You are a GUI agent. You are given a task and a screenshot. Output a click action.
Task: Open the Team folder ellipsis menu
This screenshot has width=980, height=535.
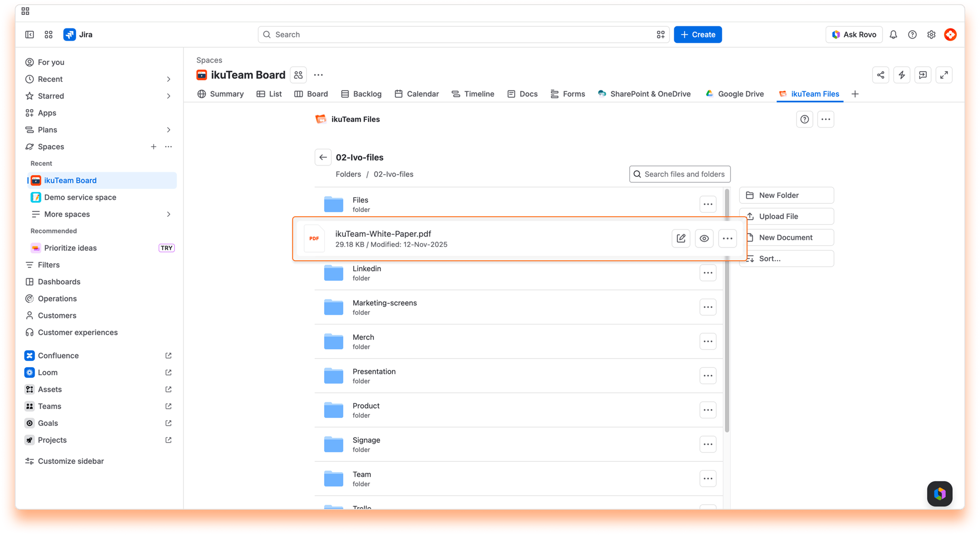click(x=708, y=479)
